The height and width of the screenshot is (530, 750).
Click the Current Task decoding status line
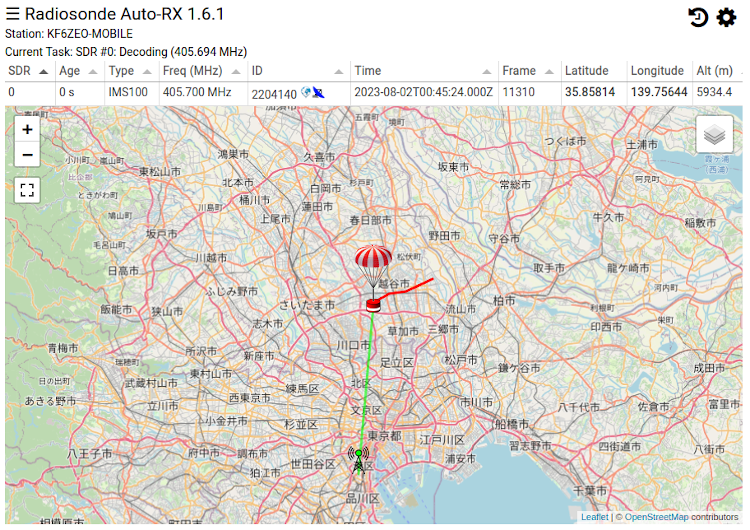tap(126, 52)
